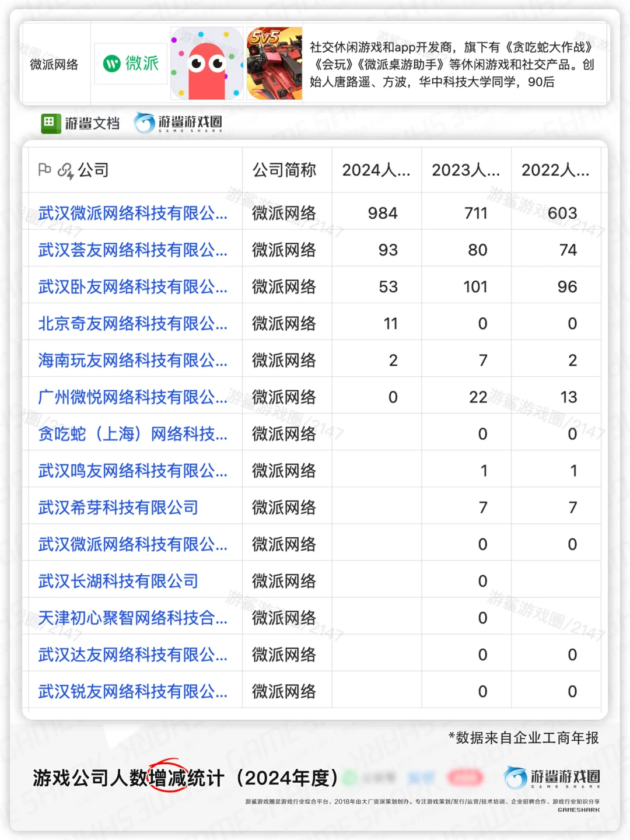
Task: Open the 武汉荟友网络科技有限公... link
Action: [132, 250]
